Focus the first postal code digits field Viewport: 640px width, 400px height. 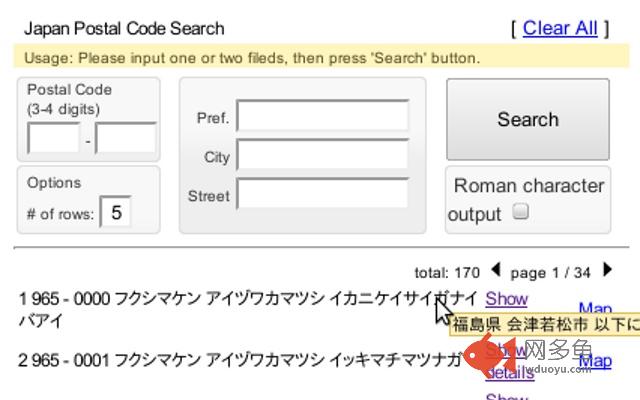tap(53, 138)
